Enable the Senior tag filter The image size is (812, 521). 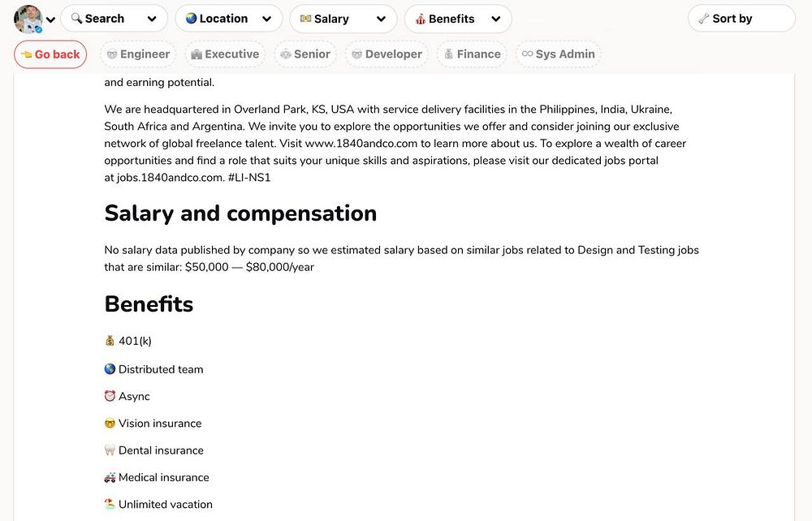(x=304, y=54)
